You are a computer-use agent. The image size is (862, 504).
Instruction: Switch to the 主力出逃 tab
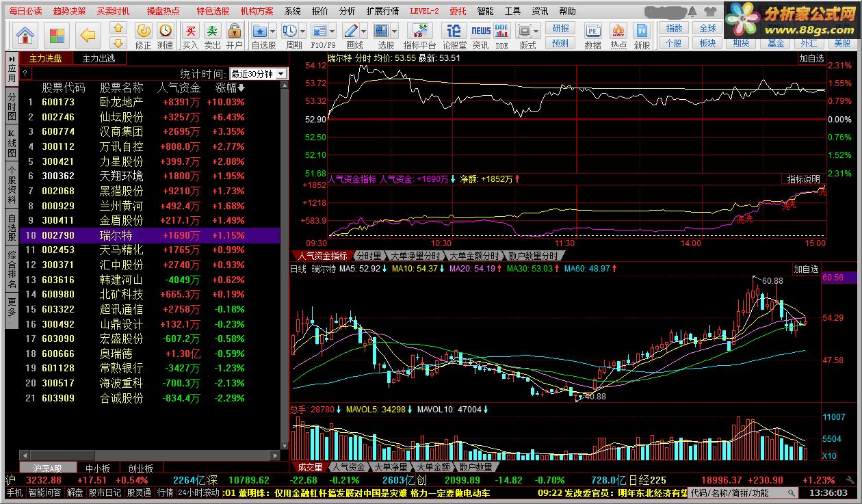(x=99, y=58)
